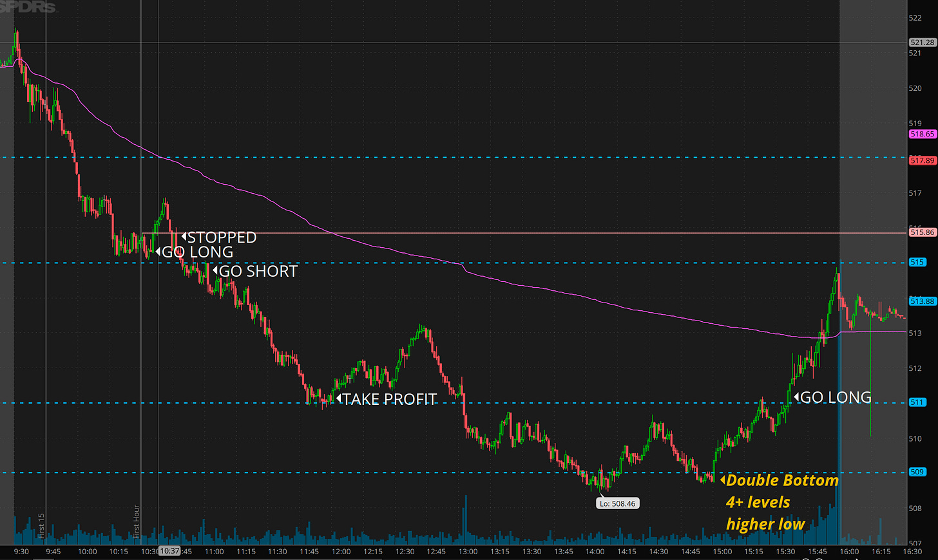The height and width of the screenshot is (560, 938).
Task: Click the 15:45 time axis label
Action: click(817, 552)
